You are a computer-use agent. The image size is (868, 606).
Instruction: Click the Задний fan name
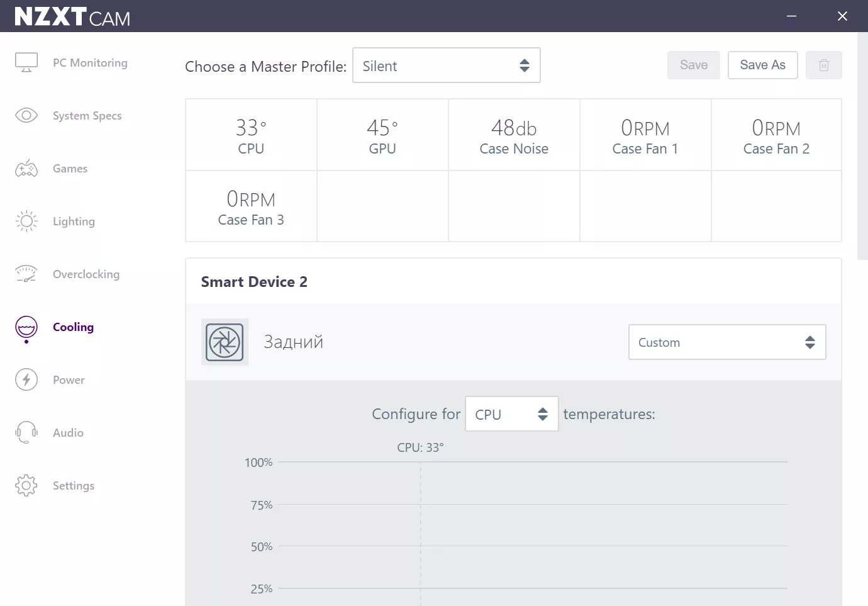(293, 342)
